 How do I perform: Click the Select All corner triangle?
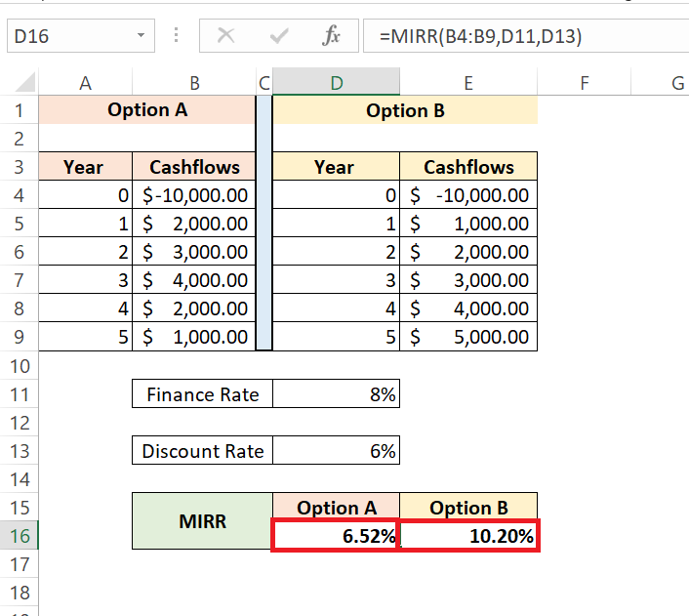coord(24,82)
